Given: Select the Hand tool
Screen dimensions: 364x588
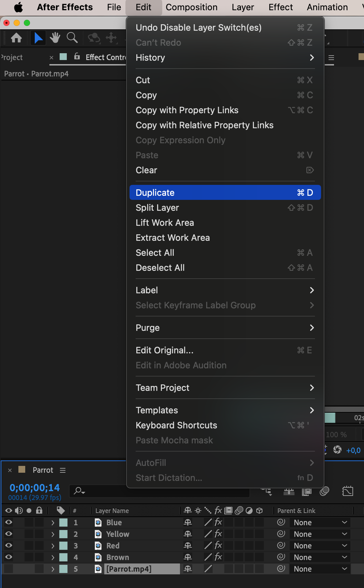Looking at the screenshot, I should 55,38.
